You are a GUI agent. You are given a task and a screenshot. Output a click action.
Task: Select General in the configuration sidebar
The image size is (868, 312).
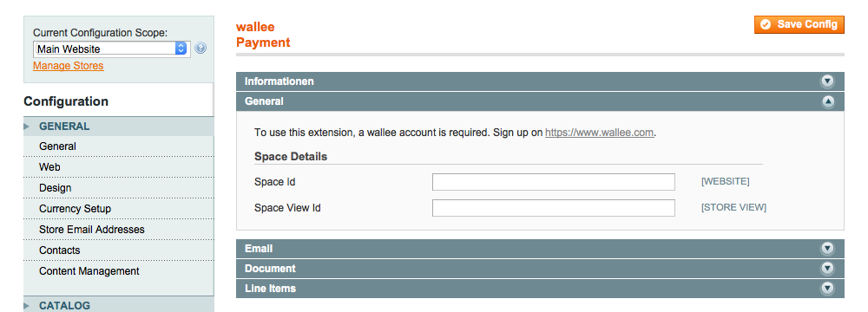tap(118, 146)
